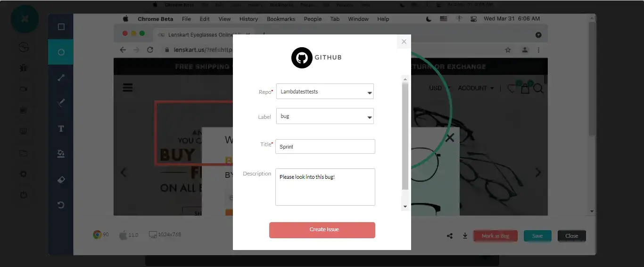Click the teal Save button

[x=537, y=236]
